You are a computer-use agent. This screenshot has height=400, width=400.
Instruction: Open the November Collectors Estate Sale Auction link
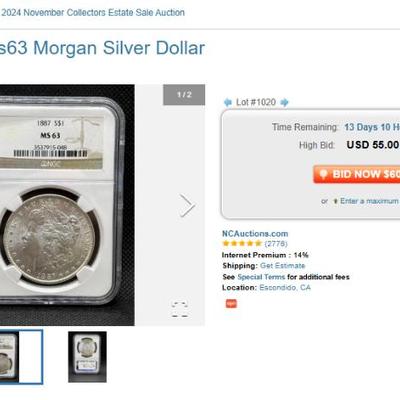pyautogui.click(x=92, y=13)
